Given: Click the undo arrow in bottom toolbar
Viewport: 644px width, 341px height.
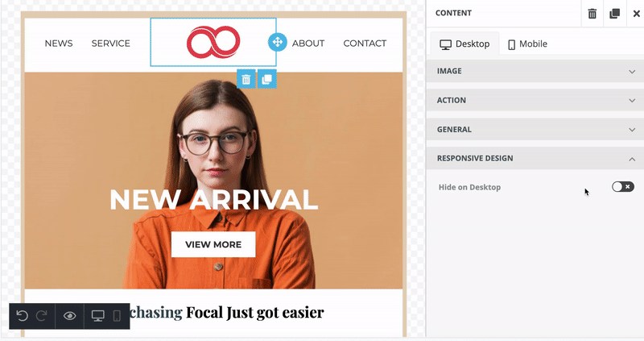Looking at the screenshot, I should point(23,316).
